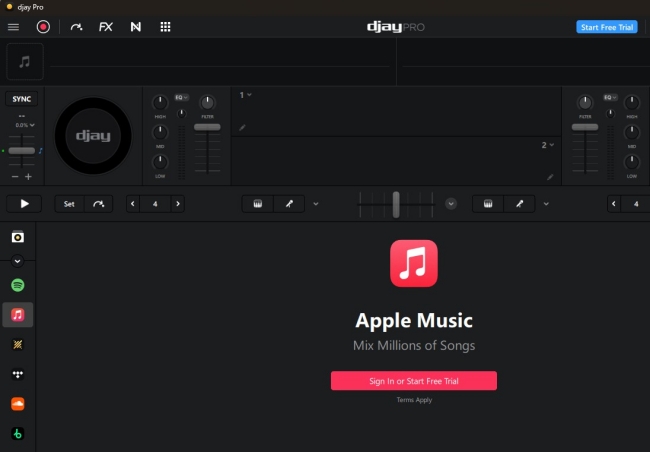Screen dimensions: 650x452
Task: Open the Terms Apply link
Action: click(414, 400)
